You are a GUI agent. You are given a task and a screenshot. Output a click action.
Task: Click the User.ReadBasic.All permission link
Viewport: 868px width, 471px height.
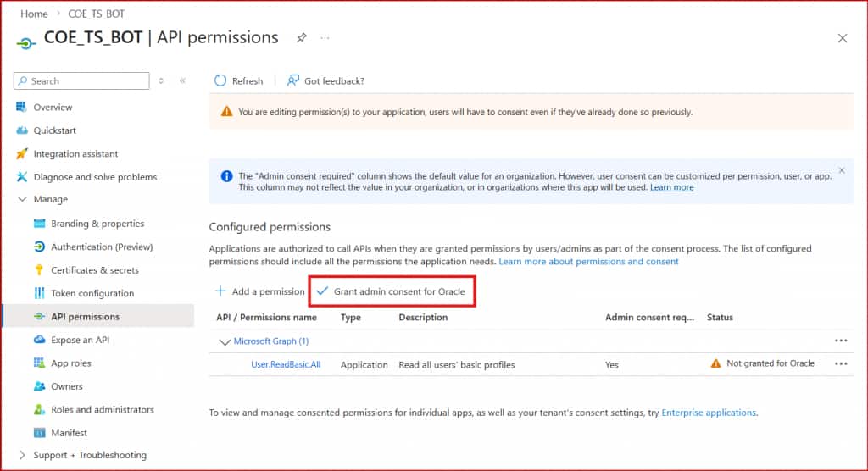pos(286,364)
